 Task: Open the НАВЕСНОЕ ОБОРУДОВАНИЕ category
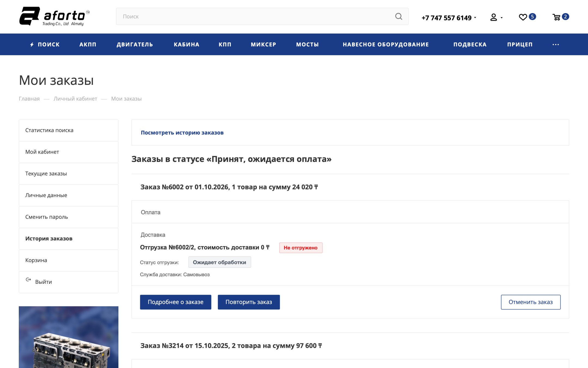point(386,44)
